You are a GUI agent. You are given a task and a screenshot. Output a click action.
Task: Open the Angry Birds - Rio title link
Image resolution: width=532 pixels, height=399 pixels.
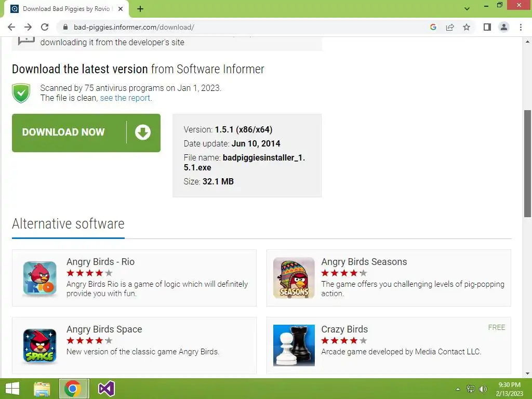(x=100, y=262)
